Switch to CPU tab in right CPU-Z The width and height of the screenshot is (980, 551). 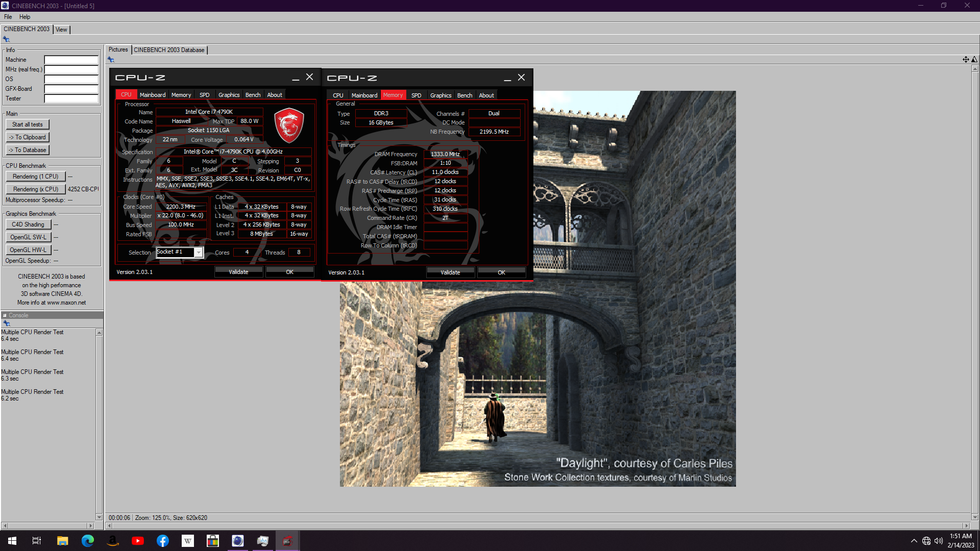click(x=338, y=95)
